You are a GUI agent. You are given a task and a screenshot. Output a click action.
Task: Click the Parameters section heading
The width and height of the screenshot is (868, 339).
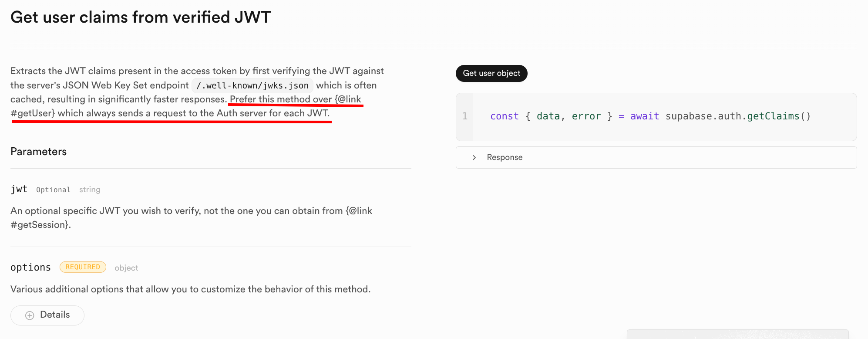(x=39, y=152)
